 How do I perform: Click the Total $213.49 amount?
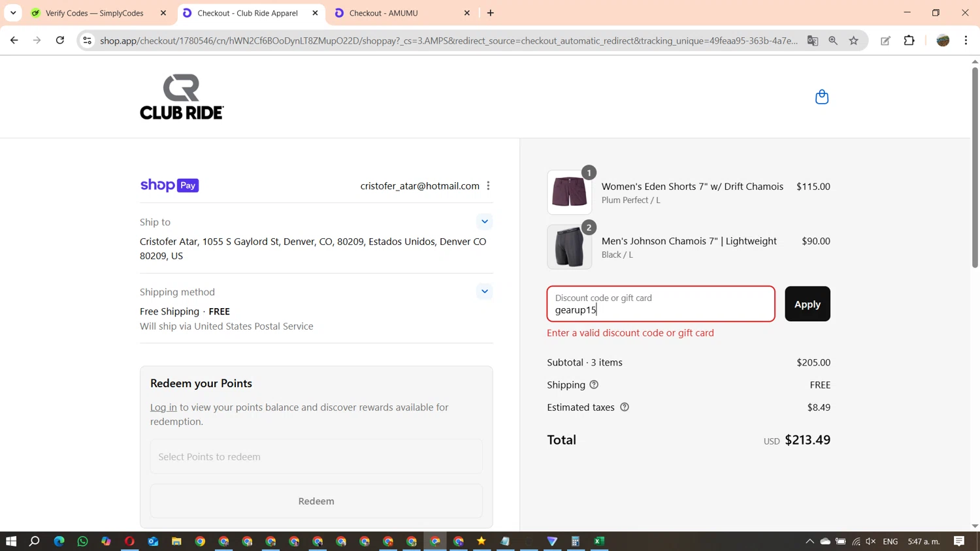point(808,440)
